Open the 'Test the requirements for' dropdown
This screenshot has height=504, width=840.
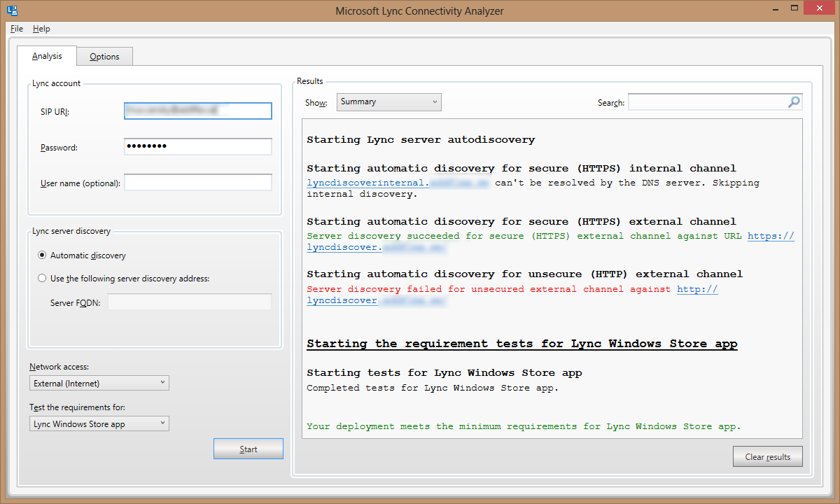coord(99,423)
